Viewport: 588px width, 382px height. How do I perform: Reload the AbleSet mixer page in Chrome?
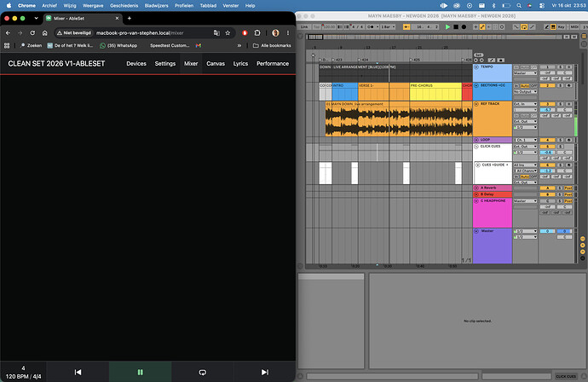point(32,33)
